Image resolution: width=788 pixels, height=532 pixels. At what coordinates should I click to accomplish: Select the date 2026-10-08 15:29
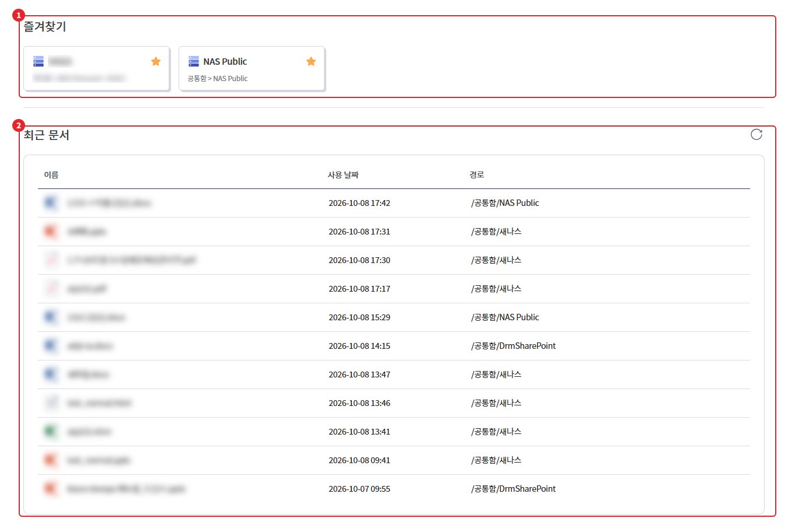tap(360, 317)
